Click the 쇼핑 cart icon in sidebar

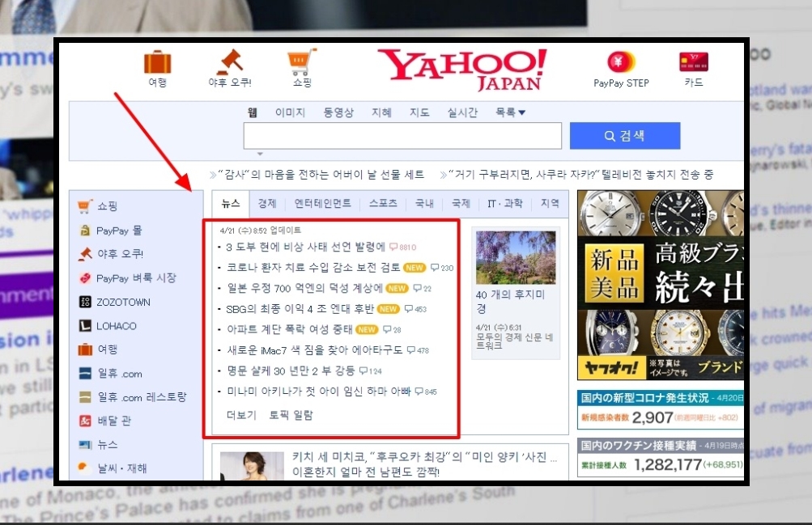click(85, 205)
